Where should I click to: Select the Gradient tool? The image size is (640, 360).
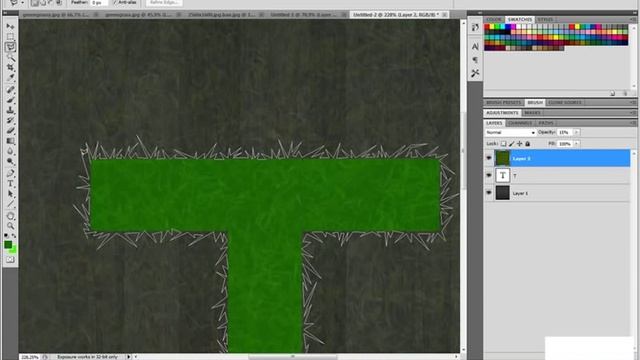(10, 141)
